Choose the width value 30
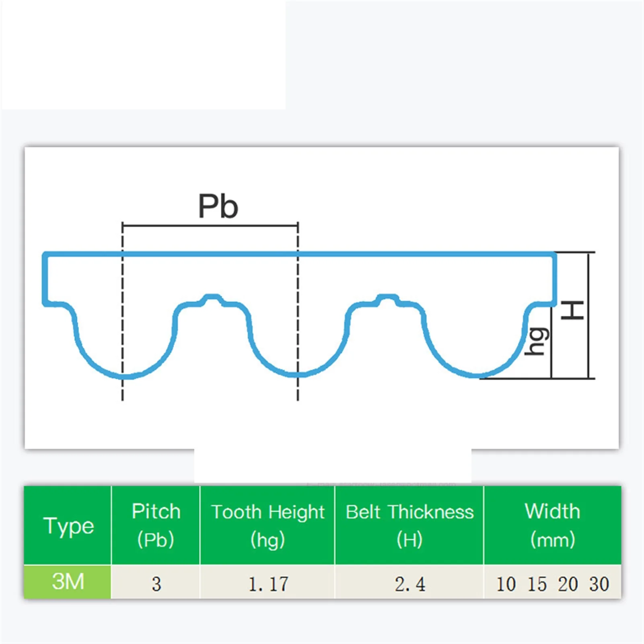The width and height of the screenshot is (644, 644). point(599,584)
